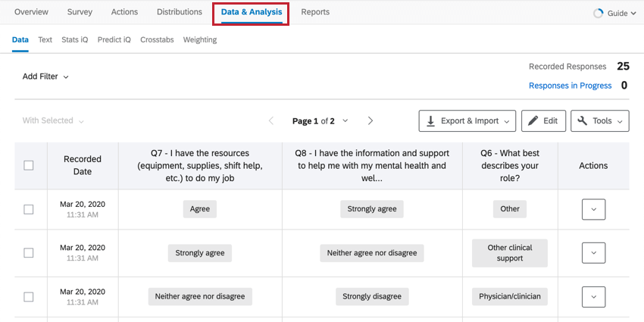Switch to the Distributions tab
Image resolution: width=644 pixels, height=322 pixels.
coord(179,12)
